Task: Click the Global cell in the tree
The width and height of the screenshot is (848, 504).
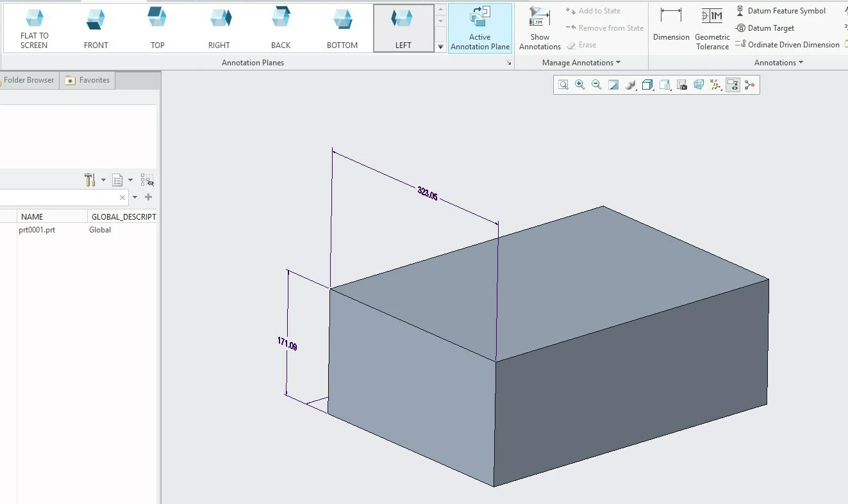Action: pos(100,230)
